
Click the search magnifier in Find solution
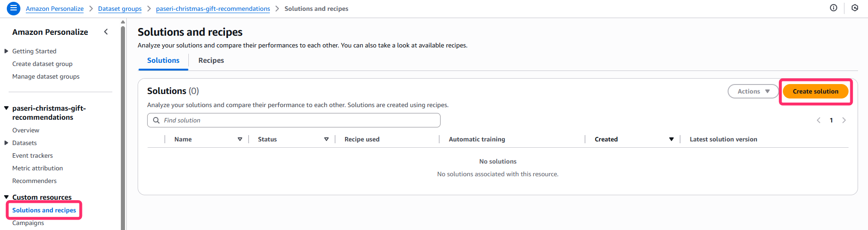[x=156, y=120]
